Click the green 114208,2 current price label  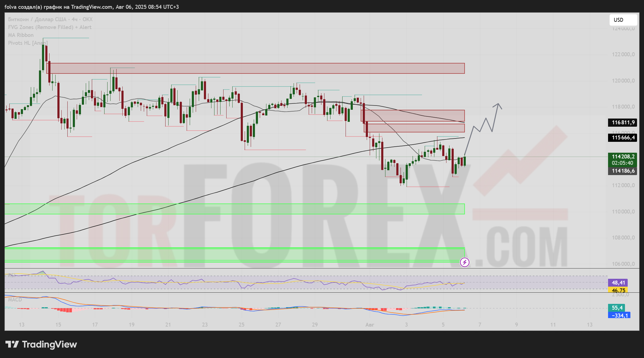coord(623,157)
